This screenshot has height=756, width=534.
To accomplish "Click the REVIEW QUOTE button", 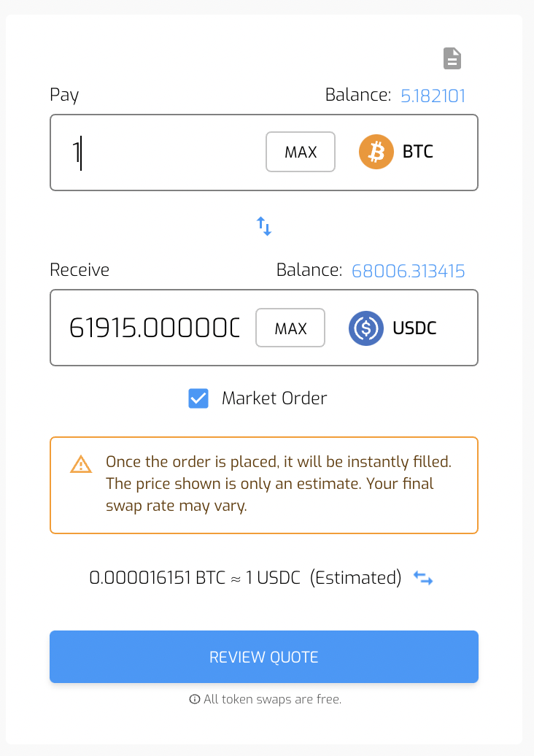I will (264, 657).
